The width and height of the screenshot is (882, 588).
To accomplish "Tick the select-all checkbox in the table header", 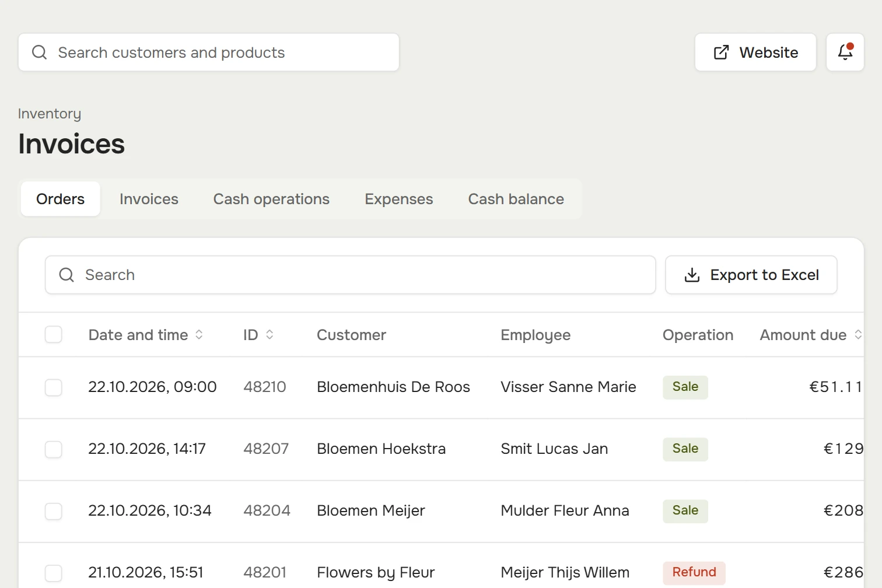I will click(x=54, y=335).
